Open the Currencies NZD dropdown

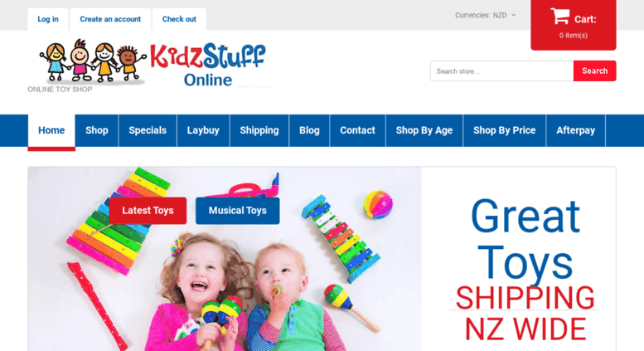coord(485,15)
